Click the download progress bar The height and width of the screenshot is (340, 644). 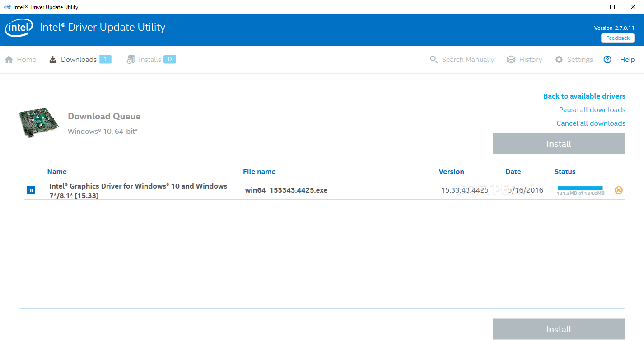(580, 188)
